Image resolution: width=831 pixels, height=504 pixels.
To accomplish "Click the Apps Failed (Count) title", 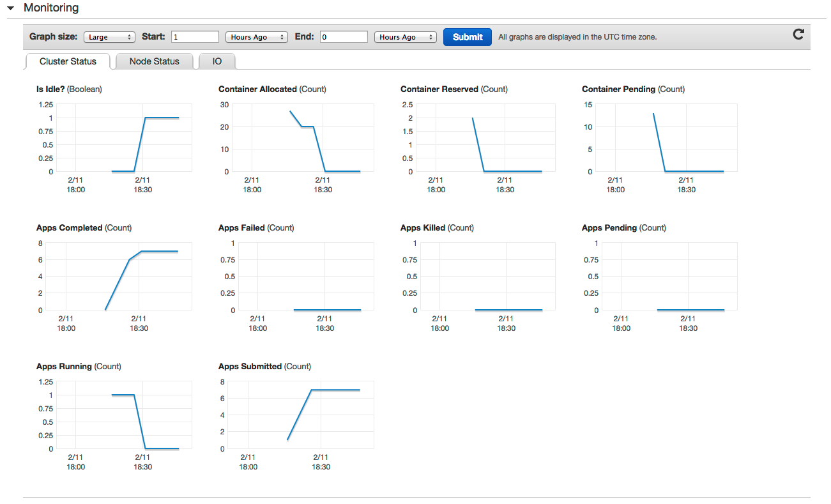I will click(256, 228).
